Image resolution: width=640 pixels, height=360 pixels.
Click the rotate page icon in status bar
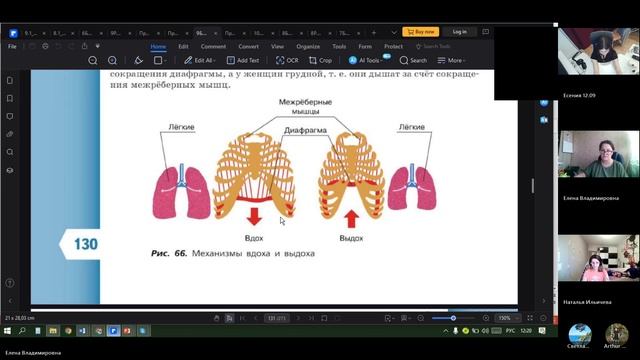click(324, 318)
